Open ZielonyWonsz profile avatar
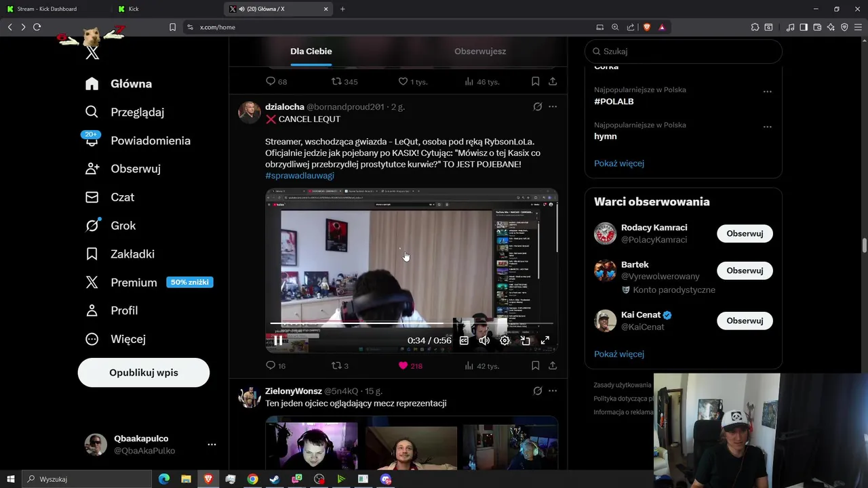 tap(250, 396)
